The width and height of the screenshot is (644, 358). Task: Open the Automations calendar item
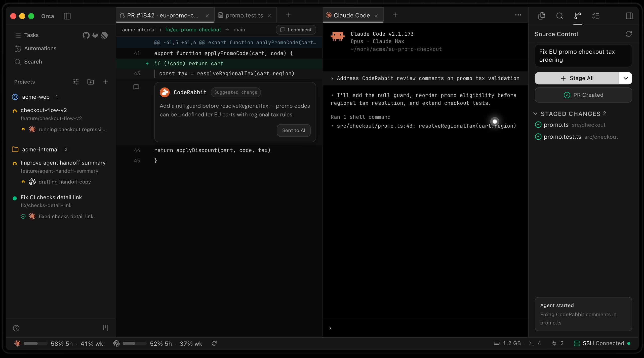(35, 48)
